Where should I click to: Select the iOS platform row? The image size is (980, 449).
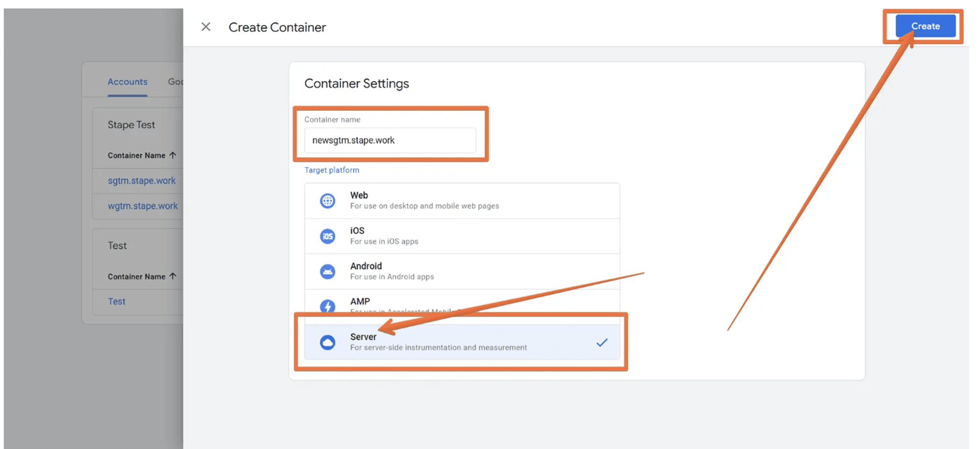[431, 236]
